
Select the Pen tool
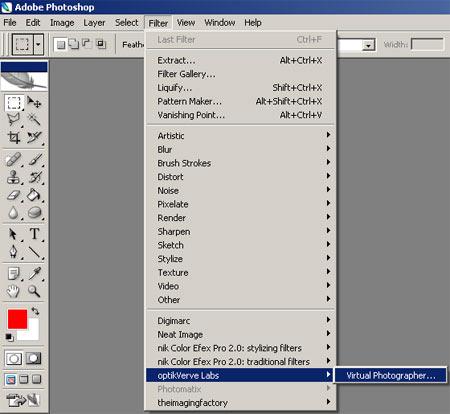point(14,252)
